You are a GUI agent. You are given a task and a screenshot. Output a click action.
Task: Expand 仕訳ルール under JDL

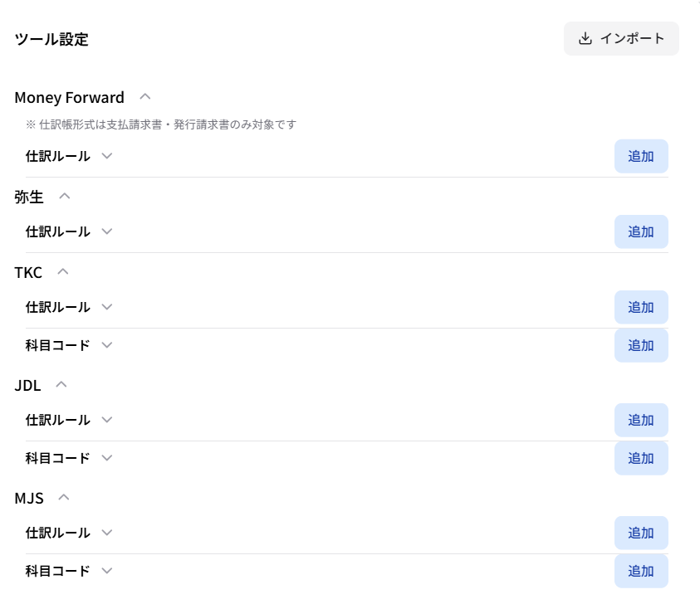(106, 420)
